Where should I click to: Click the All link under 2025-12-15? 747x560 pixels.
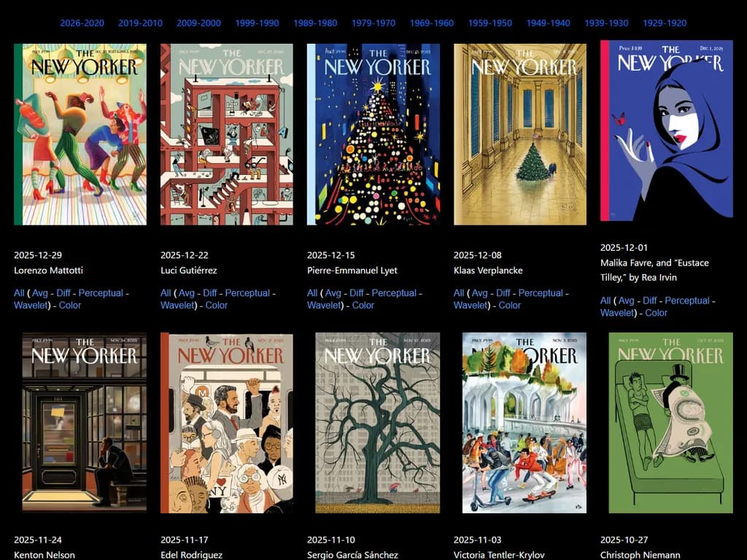pos(312,293)
